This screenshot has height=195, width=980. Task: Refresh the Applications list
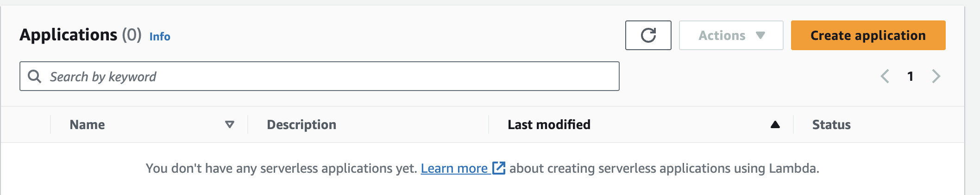pyautogui.click(x=648, y=35)
